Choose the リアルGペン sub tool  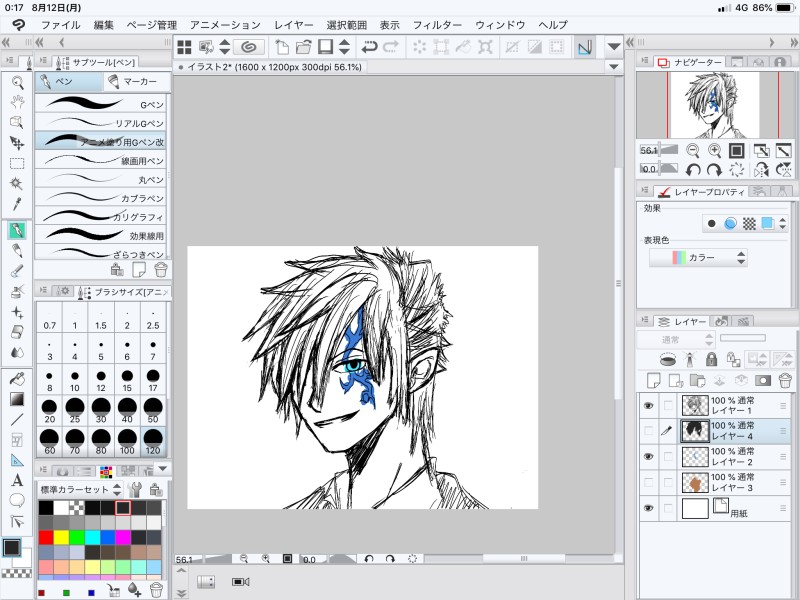(x=101, y=123)
